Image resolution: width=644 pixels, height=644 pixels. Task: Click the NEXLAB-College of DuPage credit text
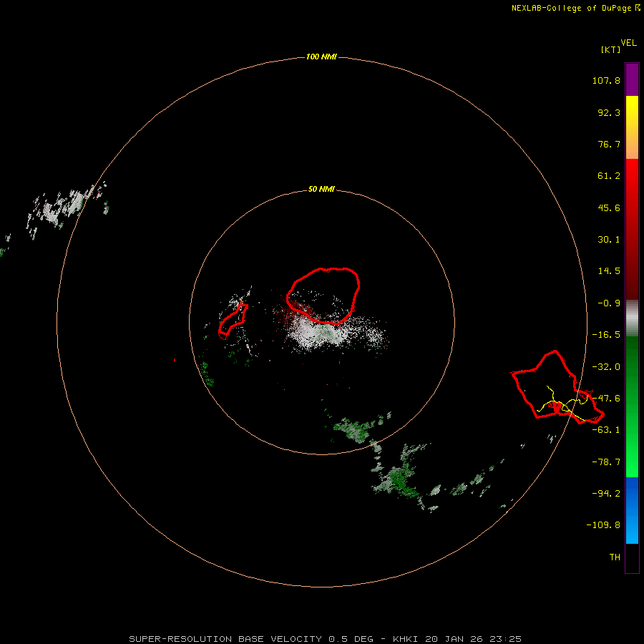pyautogui.click(x=575, y=8)
